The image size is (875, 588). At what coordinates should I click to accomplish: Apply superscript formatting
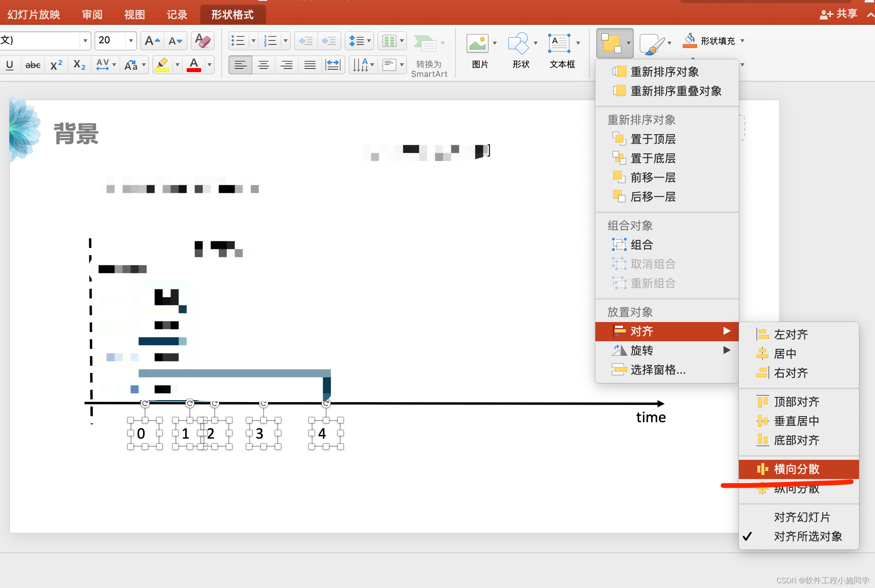coord(56,65)
